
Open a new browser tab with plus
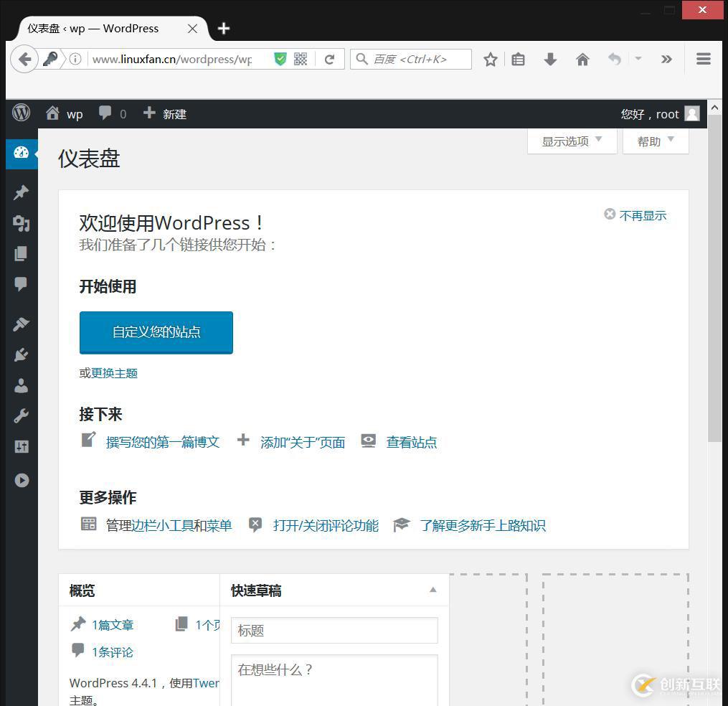point(224,28)
